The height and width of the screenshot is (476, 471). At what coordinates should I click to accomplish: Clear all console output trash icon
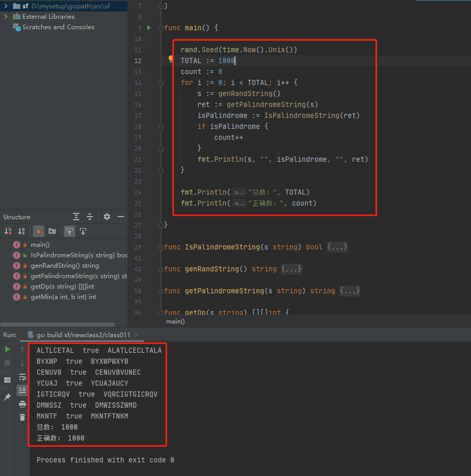point(22,418)
